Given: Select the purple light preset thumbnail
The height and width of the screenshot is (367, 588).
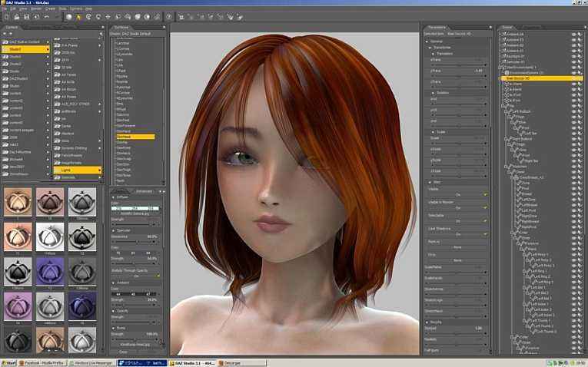Looking at the screenshot, I should pos(50,272).
